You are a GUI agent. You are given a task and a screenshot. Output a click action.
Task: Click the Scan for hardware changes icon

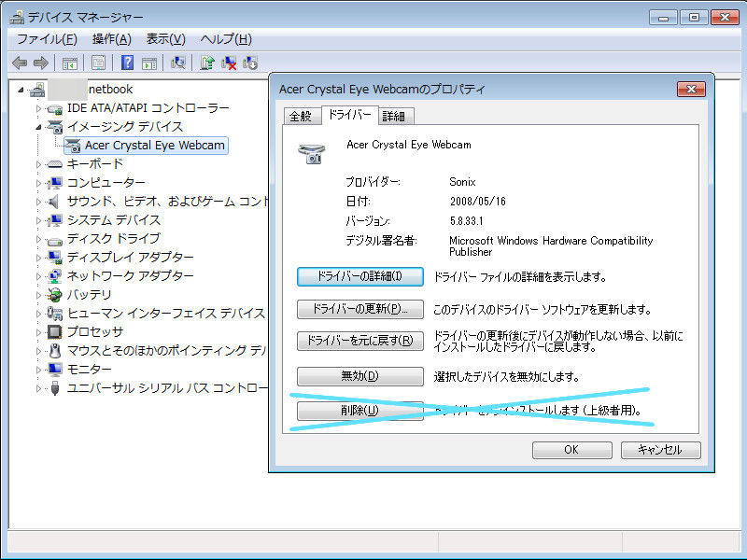[x=178, y=63]
